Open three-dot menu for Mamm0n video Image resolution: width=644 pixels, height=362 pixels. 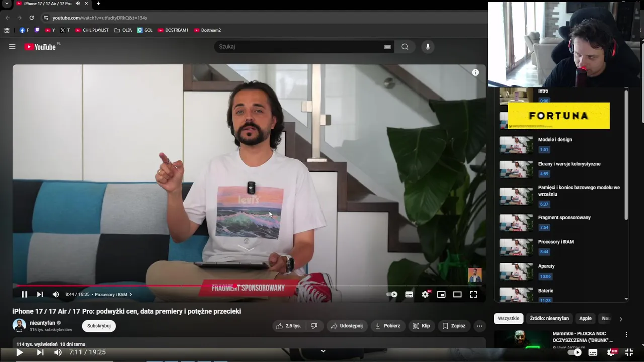coord(626,335)
